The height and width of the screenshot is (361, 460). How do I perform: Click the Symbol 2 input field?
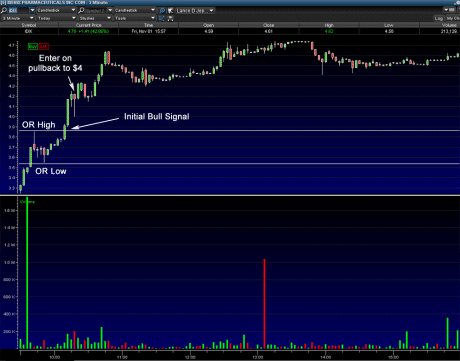point(96,10)
